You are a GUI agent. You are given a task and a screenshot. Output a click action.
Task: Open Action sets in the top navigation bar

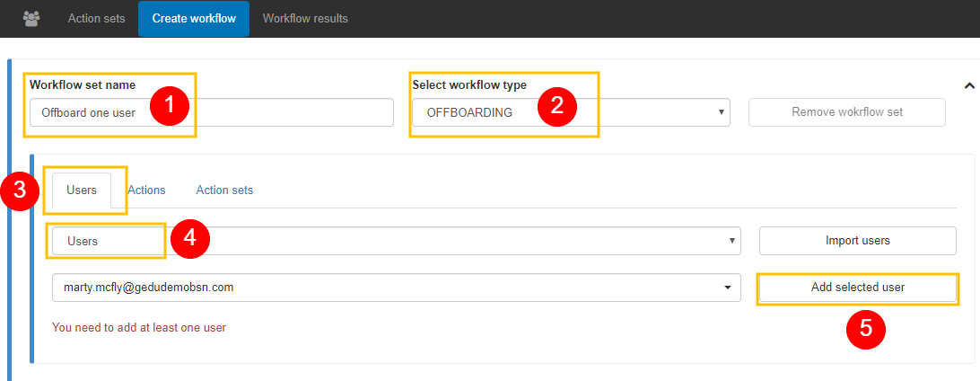click(x=97, y=18)
